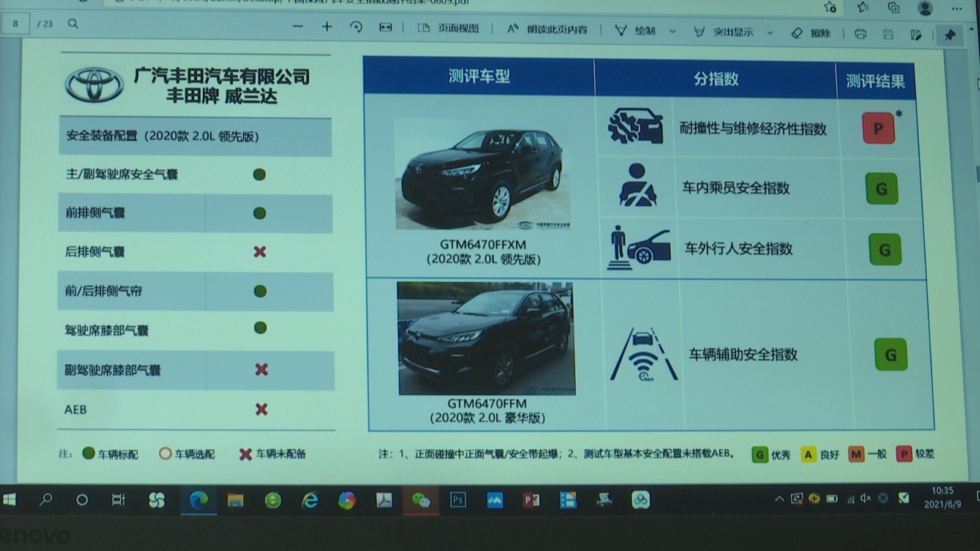Save the PDF file
The width and height of the screenshot is (980, 551).
coord(889,34)
